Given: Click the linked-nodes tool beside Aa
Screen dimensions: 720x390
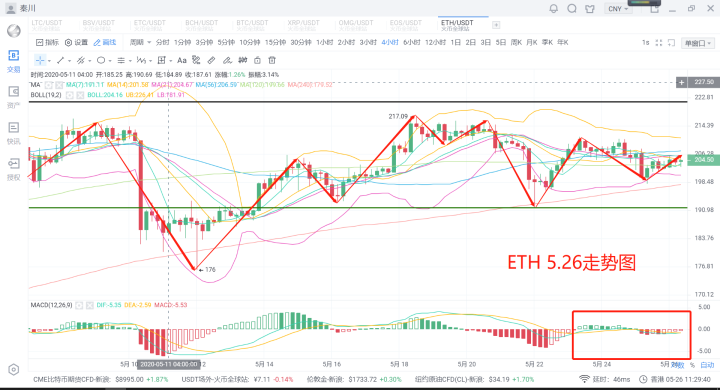Looking at the screenshot, I should point(196,60).
